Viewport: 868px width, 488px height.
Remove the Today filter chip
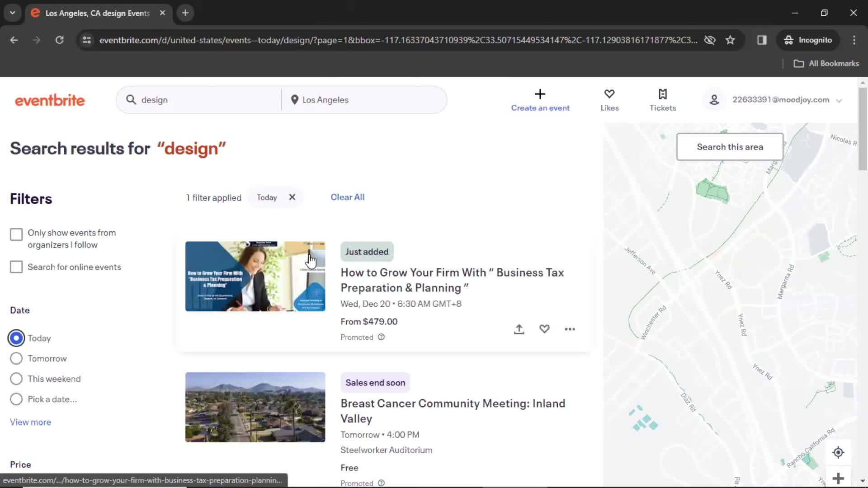point(292,197)
